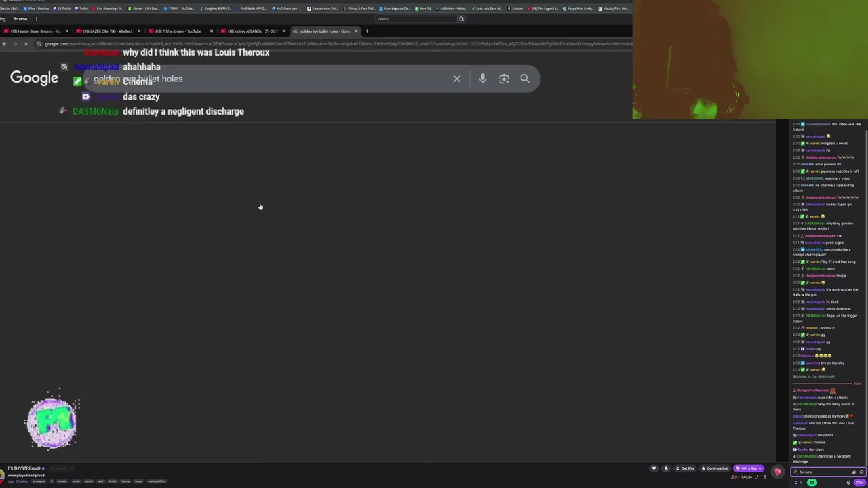
Task: Submit the Google search magnifier icon
Action: tap(525, 79)
